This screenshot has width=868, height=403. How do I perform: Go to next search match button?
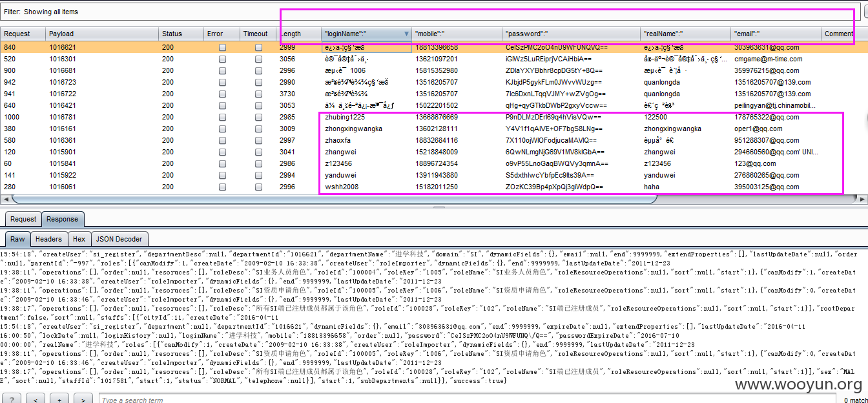(x=82, y=400)
